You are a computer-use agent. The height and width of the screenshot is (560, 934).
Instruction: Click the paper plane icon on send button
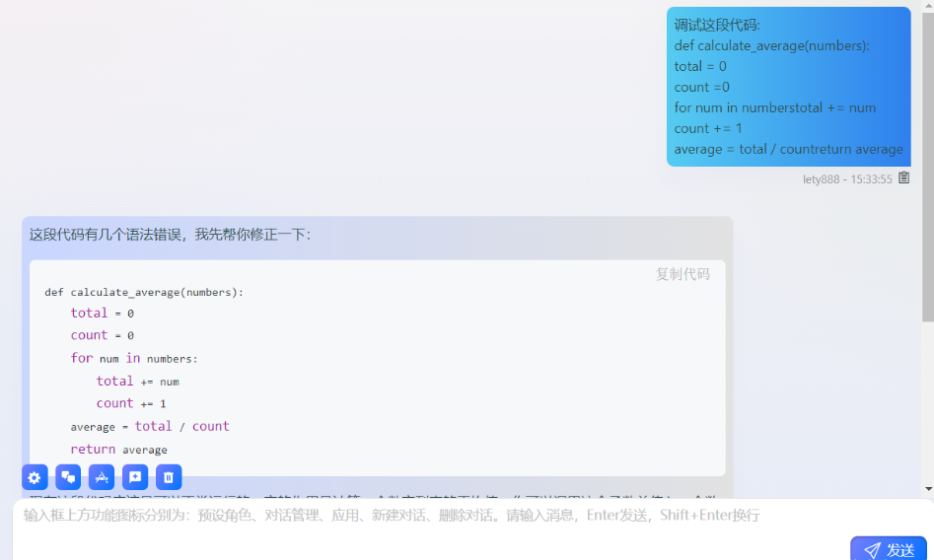point(872,550)
